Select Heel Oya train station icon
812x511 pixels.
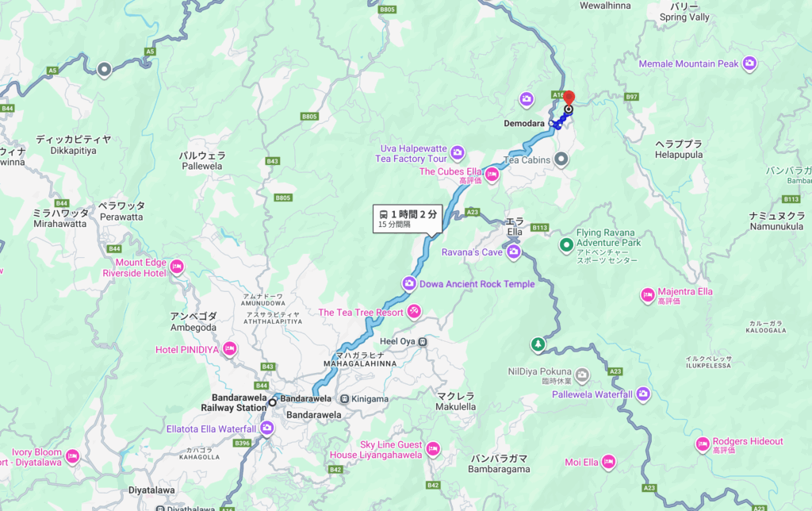point(423,341)
